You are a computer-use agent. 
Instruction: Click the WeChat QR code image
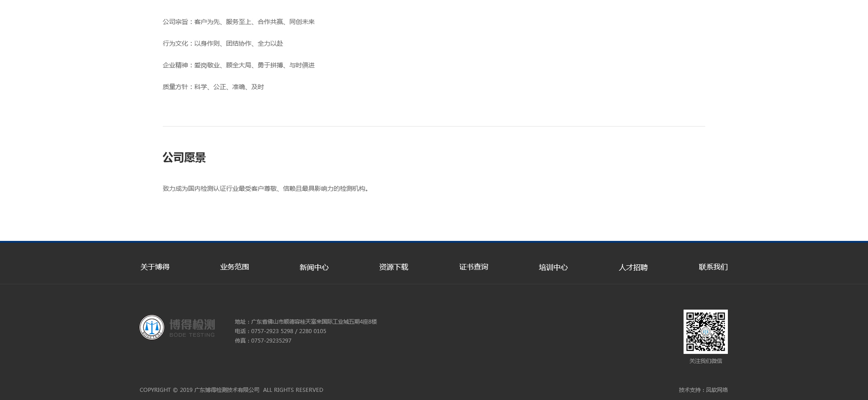click(705, 331)
